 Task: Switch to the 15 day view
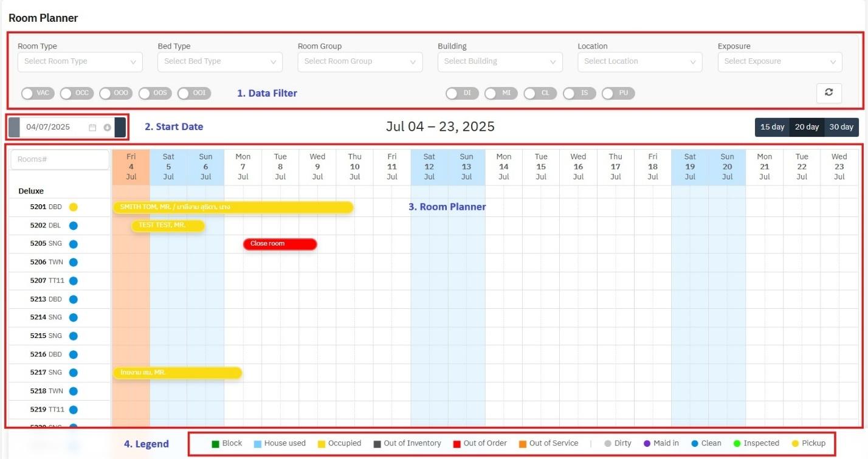(x=772, y=127)
